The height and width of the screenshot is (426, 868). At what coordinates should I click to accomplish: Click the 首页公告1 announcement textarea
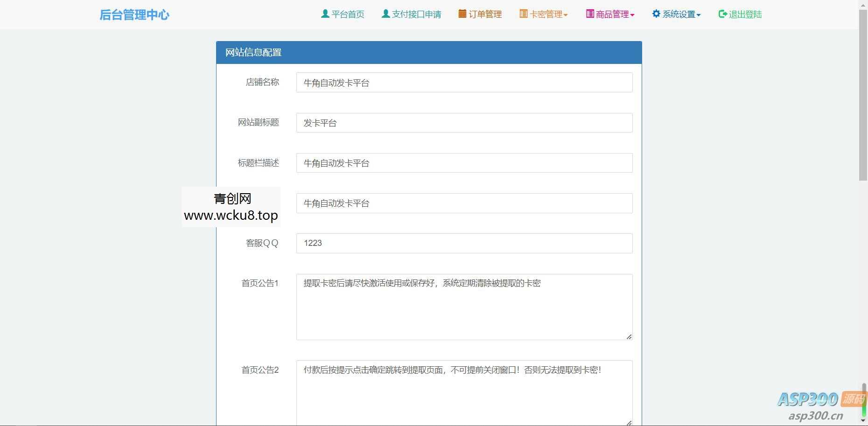click(464, 306)
